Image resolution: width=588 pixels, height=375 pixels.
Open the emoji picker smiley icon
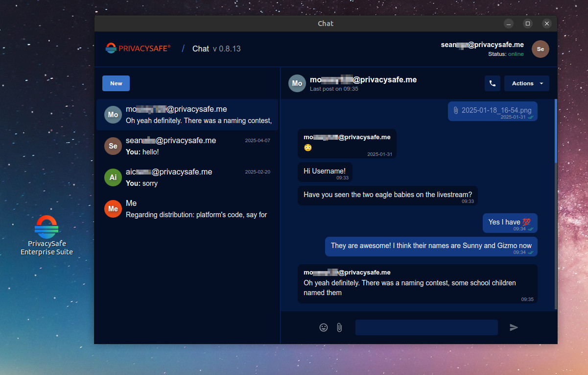(x=323, y=327)
